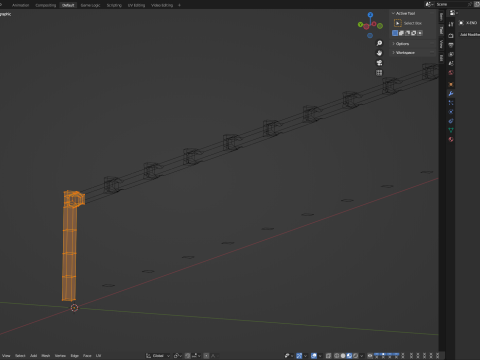Choose the Intersect selection mode icon

pos(420,33)
